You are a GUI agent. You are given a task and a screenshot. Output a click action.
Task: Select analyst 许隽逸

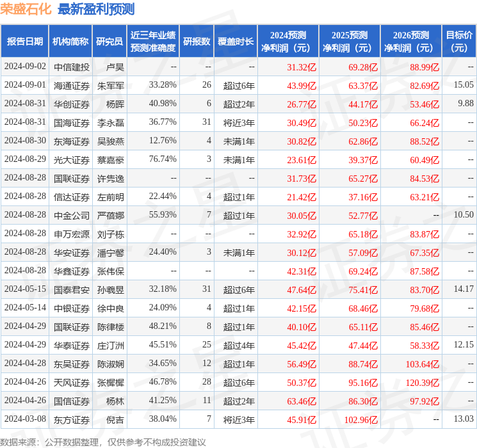(x=110, y=178)
